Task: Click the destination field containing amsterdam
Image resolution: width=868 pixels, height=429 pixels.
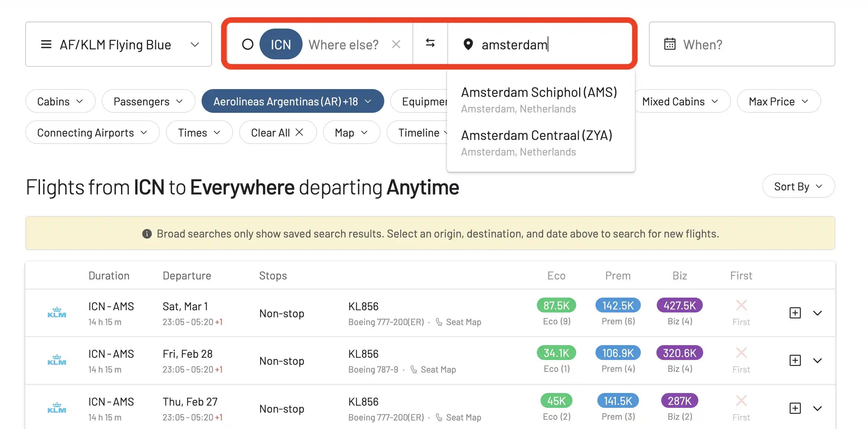Action: [540, 44]
